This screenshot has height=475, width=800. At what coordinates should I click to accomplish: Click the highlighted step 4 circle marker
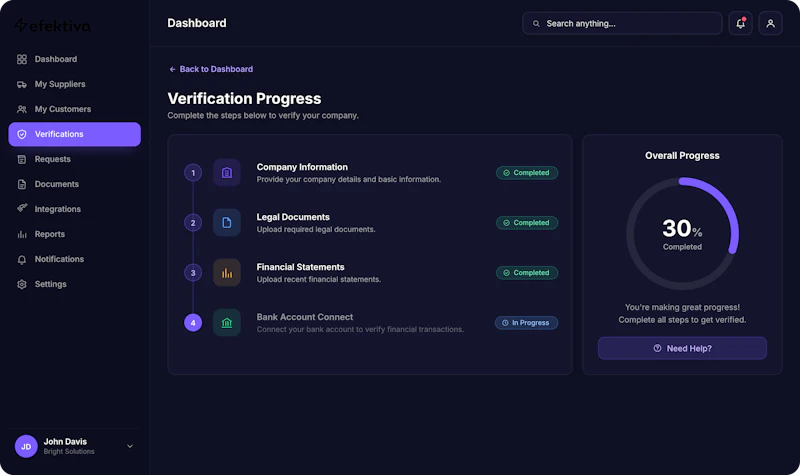pyautogui.click(x=193, y=322)
